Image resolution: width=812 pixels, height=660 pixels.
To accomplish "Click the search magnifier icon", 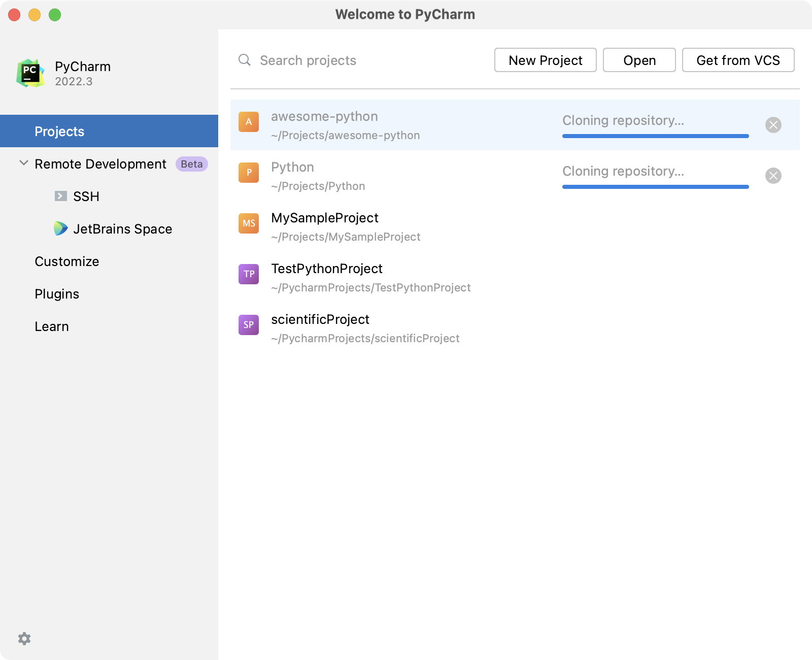I will point(244,60).
